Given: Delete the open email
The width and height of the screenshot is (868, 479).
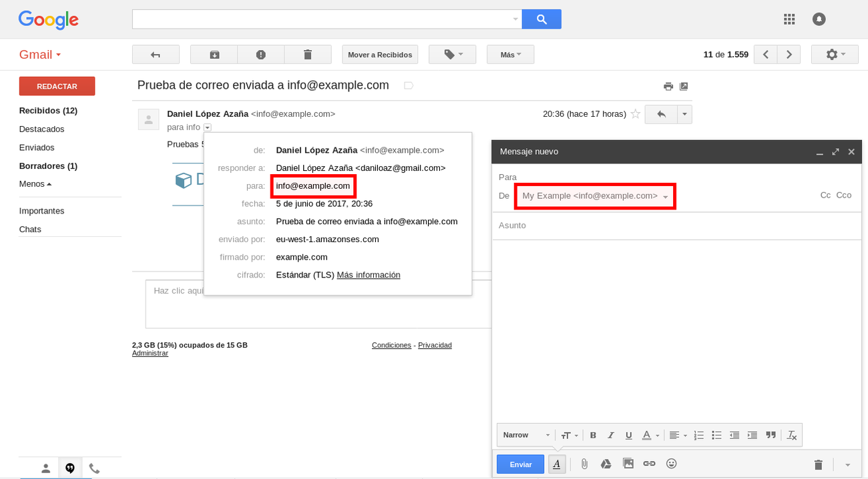Looking at the screenshot, I should (308, 54).
